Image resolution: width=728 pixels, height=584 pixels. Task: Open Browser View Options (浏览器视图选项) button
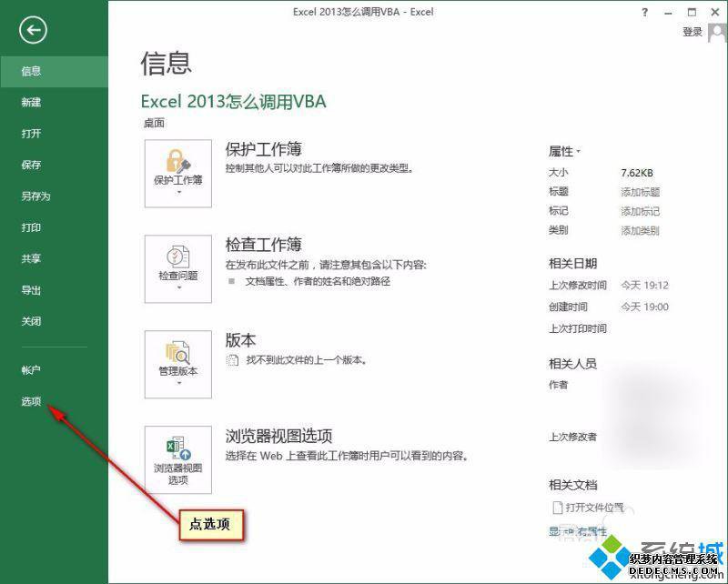[x=178, y=459]
